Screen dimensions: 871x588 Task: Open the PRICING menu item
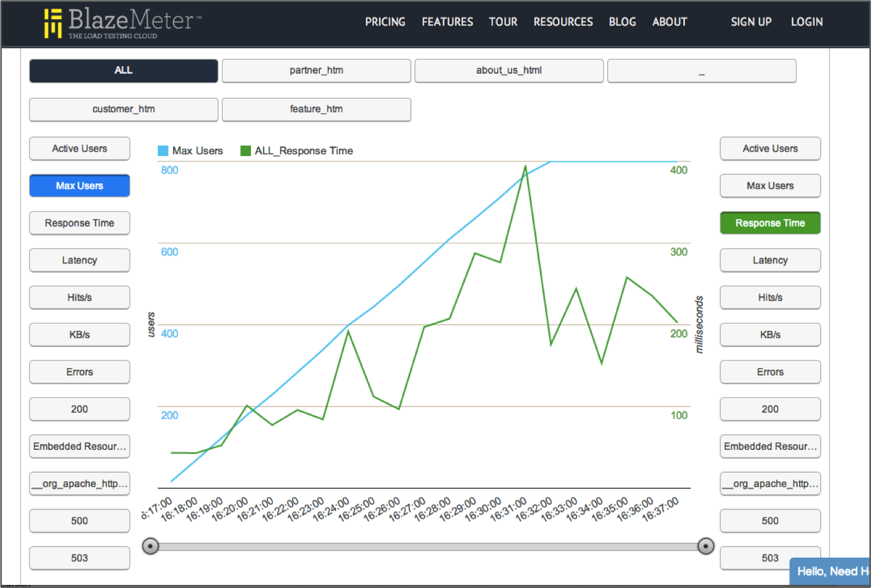(385, 22)
